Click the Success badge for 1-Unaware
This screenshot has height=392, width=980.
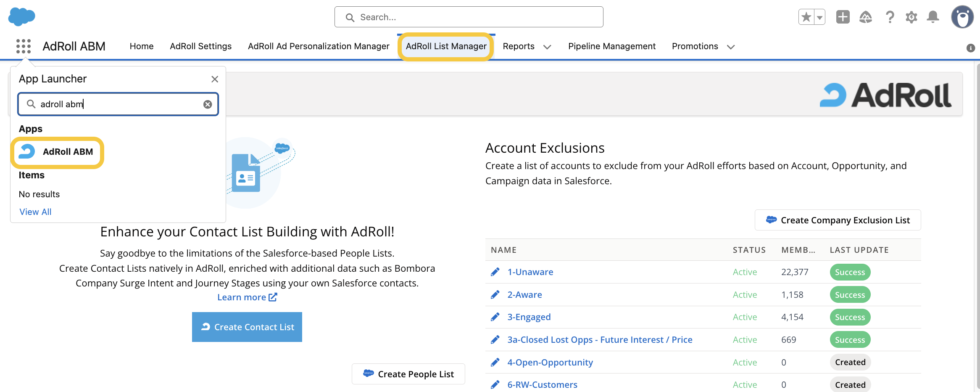(x=850, y=272)
